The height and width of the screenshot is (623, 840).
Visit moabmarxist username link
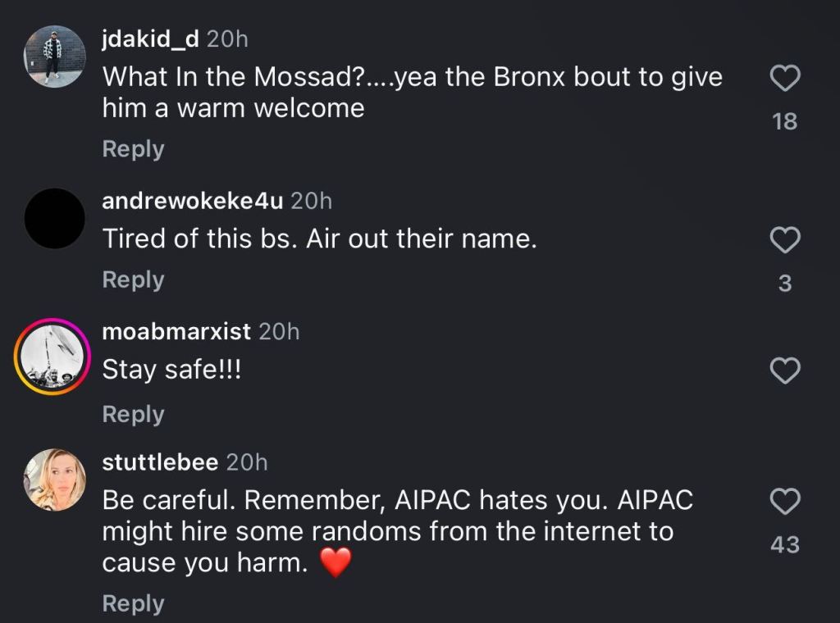click(176, 331)
